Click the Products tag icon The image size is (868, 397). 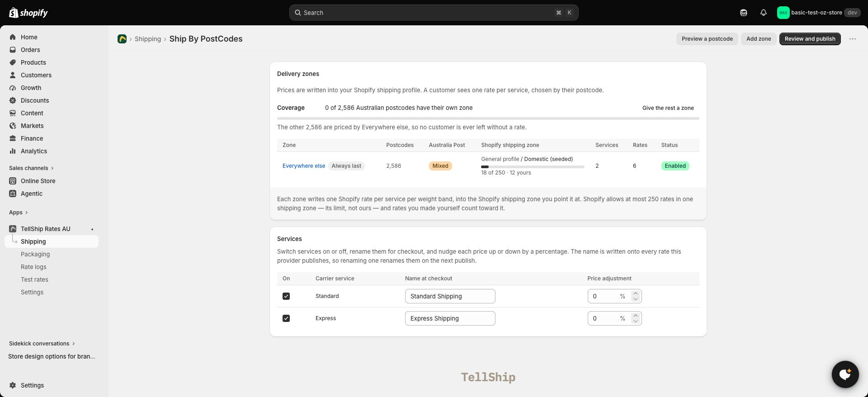(13, 62)
